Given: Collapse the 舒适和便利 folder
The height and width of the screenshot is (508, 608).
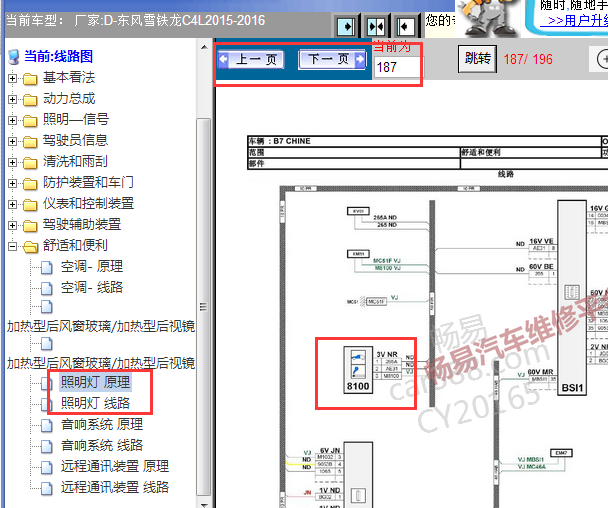Looking at the screenshot, I should [12, 246].
